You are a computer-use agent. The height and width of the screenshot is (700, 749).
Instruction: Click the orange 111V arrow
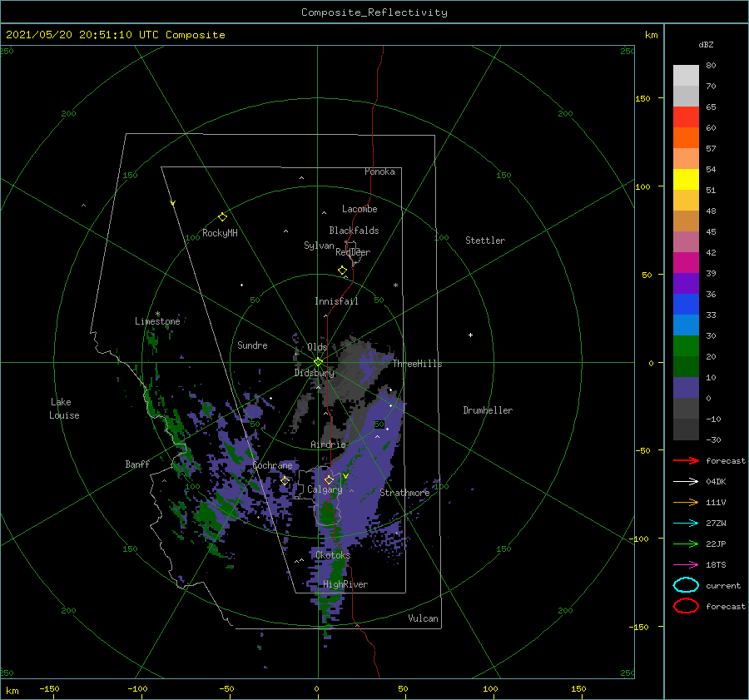[x=686, y=502]
